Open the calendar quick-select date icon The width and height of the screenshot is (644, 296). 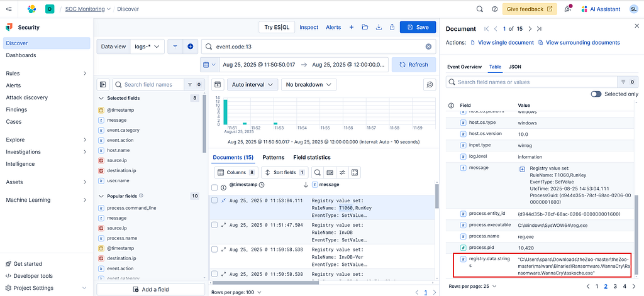pyautogui.click(x=209, y=65)
